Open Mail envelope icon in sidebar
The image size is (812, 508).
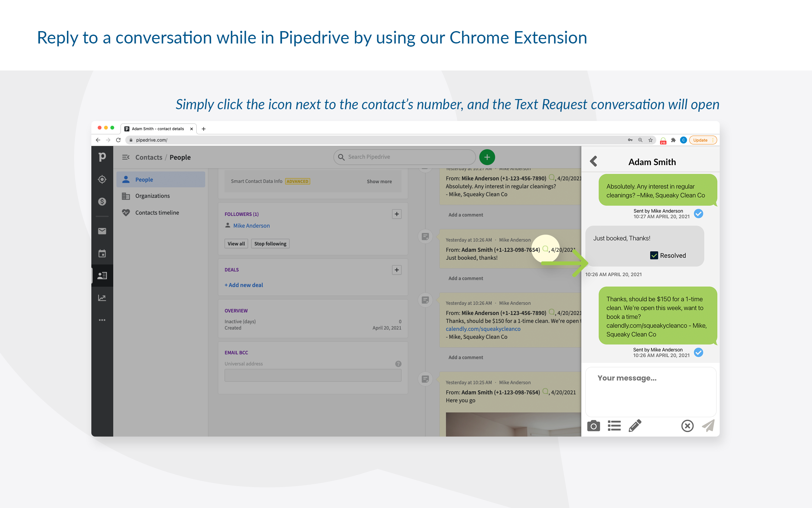pos(102,231)
